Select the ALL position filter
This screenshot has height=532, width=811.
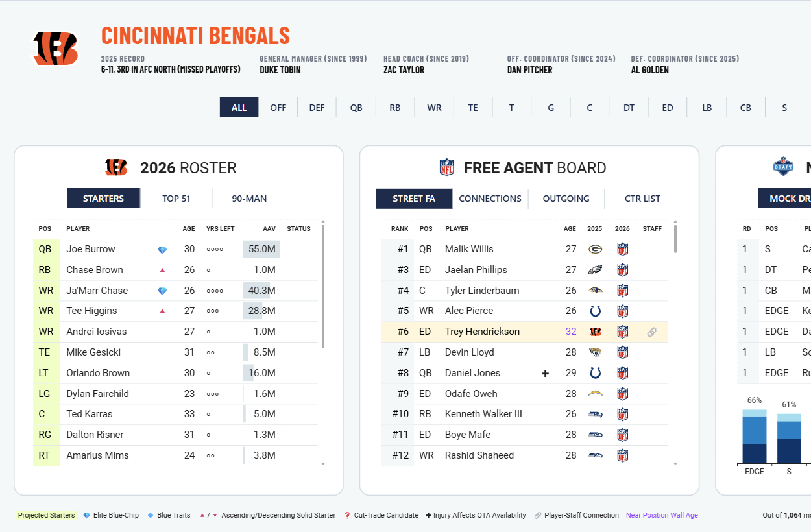(x=239, y=108)
